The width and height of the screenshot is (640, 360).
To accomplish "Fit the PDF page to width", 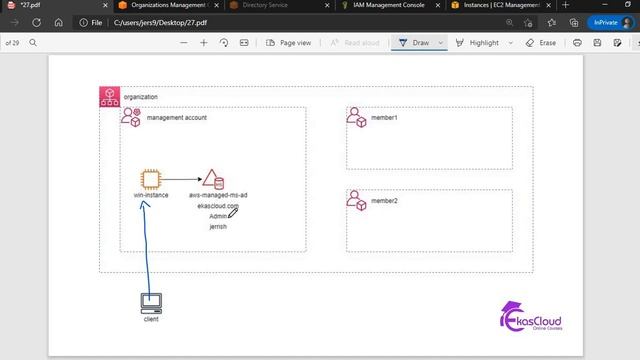I will pyautogui.click(x=244, y=43).
